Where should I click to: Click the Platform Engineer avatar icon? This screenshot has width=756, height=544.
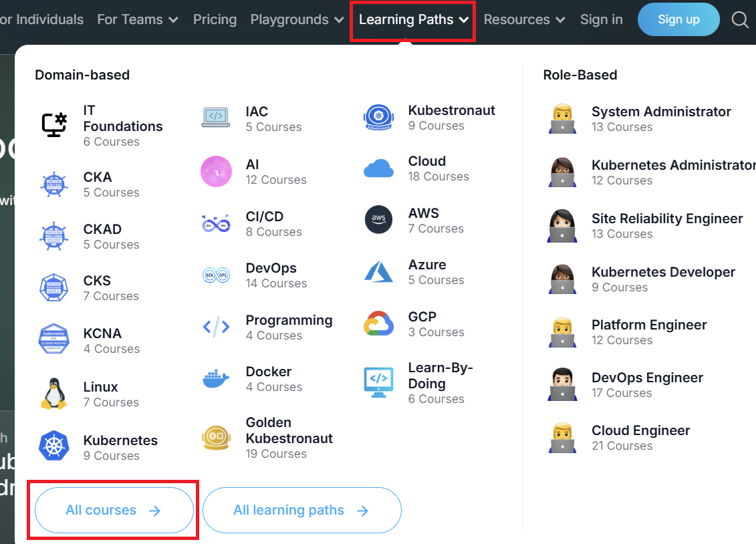[x=562, y=332]
